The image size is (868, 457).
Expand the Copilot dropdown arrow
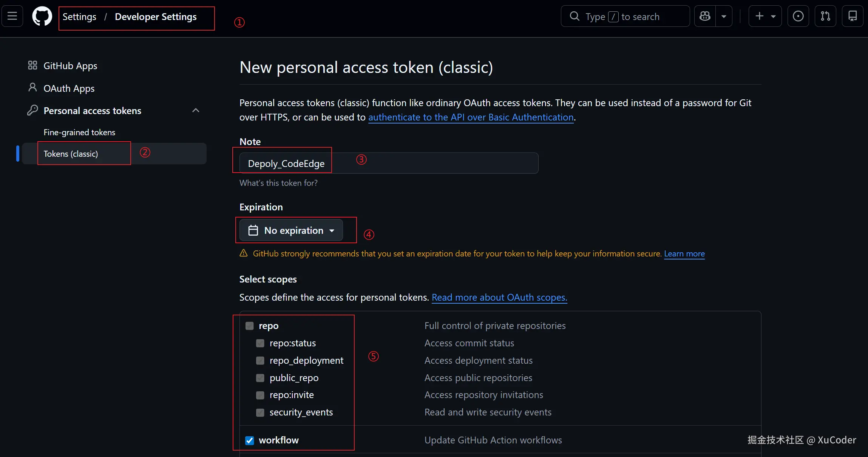point(724,16)
